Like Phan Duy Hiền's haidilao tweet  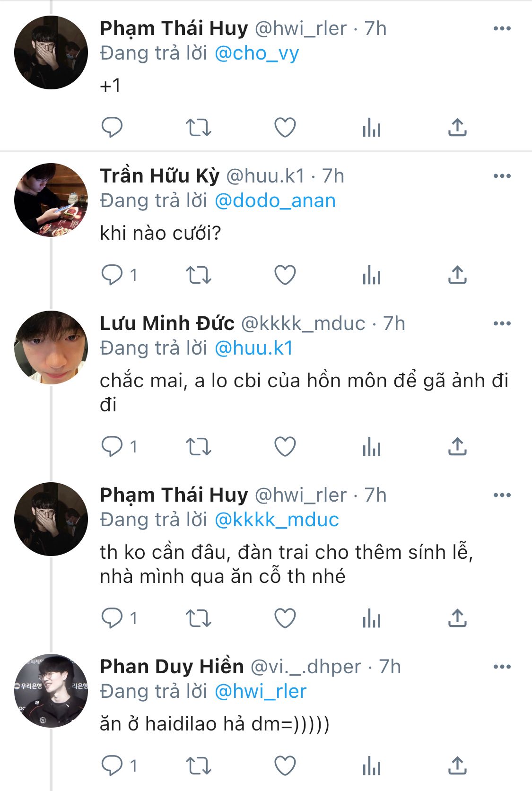point(285,766)
